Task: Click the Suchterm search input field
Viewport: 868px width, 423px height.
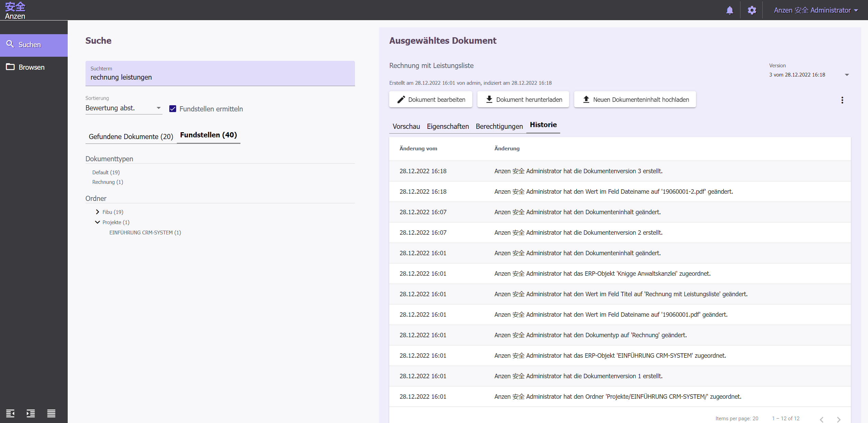Action: click(x=220, y=73)
